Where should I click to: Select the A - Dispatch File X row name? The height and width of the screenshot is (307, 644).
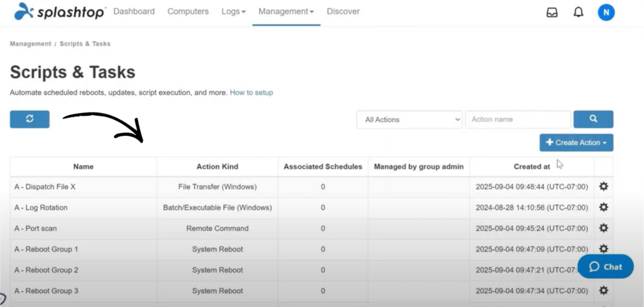(x=45, y=187)
